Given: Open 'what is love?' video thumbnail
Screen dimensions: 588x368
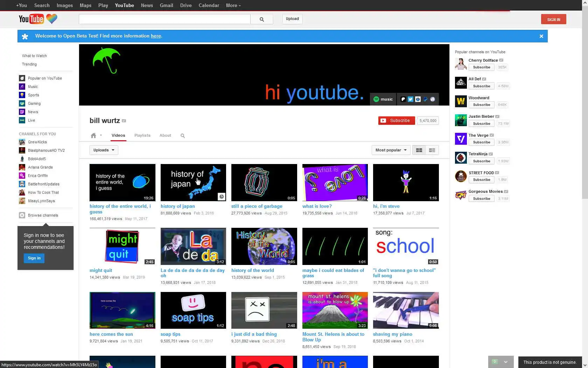Looking at the screenshot, I should coord(335,183).
